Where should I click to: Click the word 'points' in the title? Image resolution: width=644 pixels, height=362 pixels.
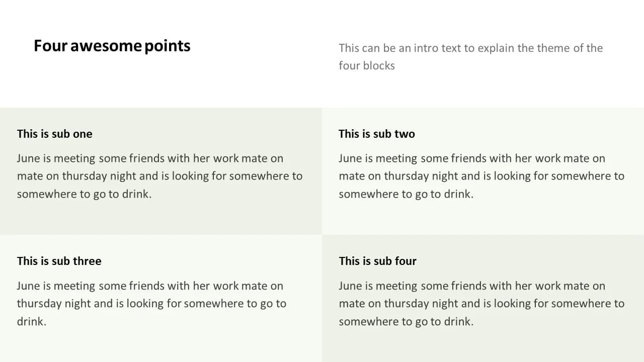[168, 46]
